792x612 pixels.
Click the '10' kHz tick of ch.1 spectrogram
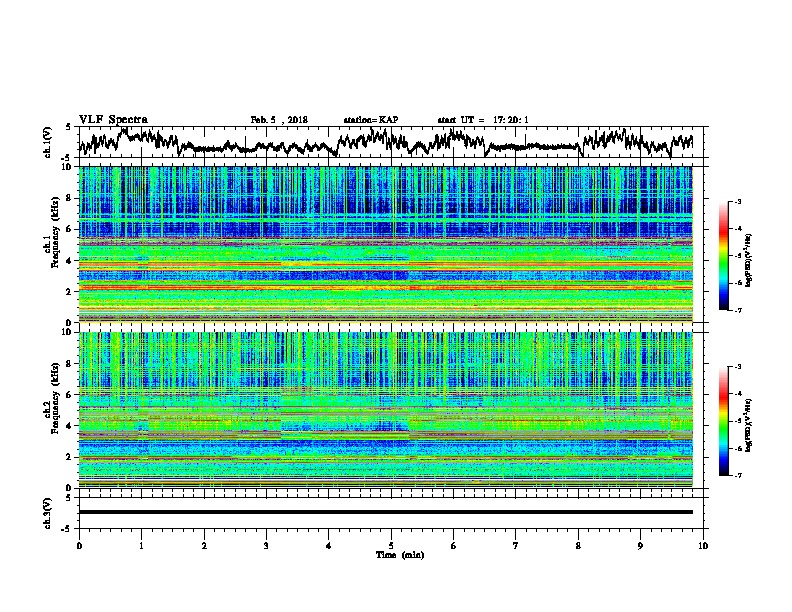pos(69,167)
